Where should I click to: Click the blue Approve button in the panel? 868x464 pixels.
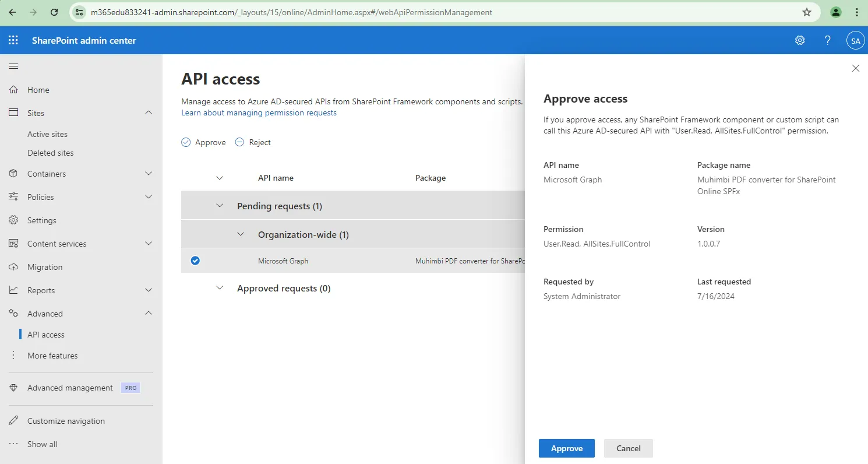(x=566, y=448)
